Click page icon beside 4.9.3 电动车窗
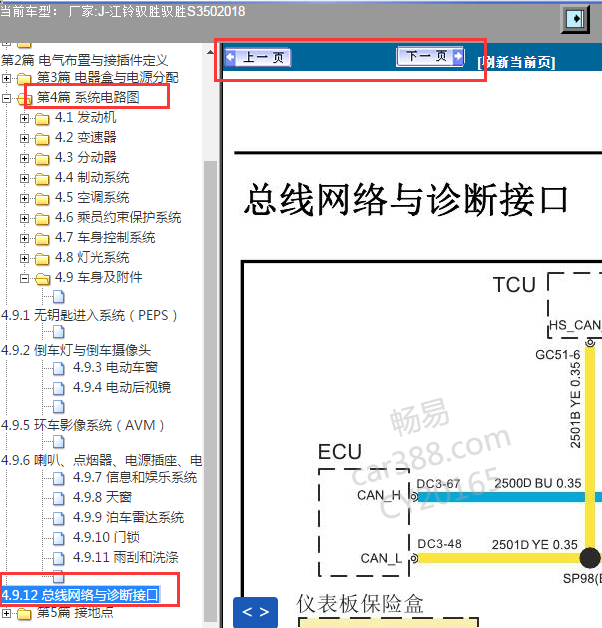 click(59, 368)
